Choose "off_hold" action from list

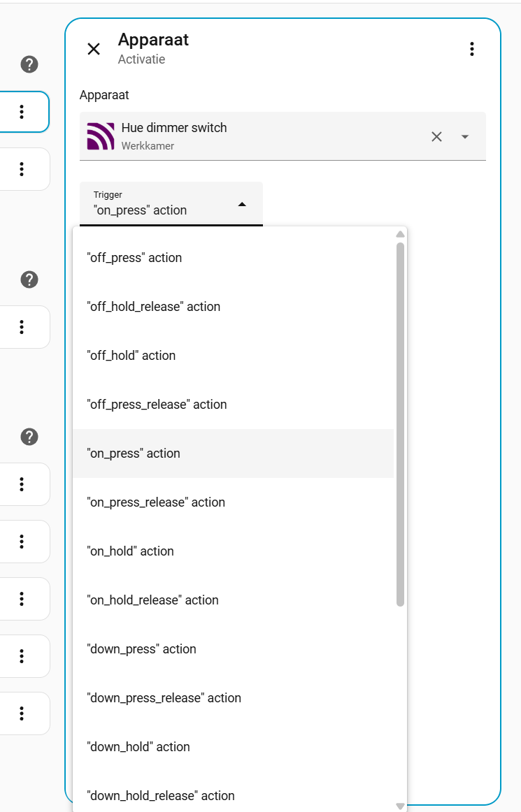pos(131,356)
